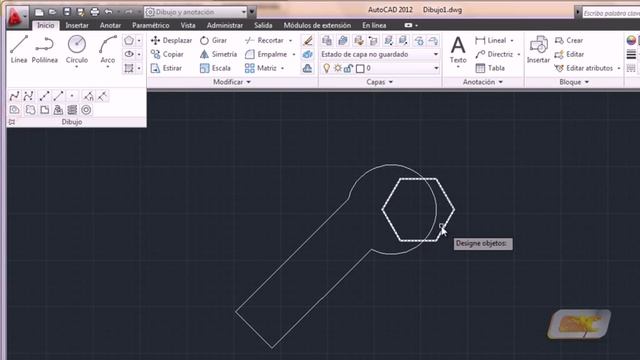Expand the Anotación panel
The image size is (640, 360).
click(483, 82)
